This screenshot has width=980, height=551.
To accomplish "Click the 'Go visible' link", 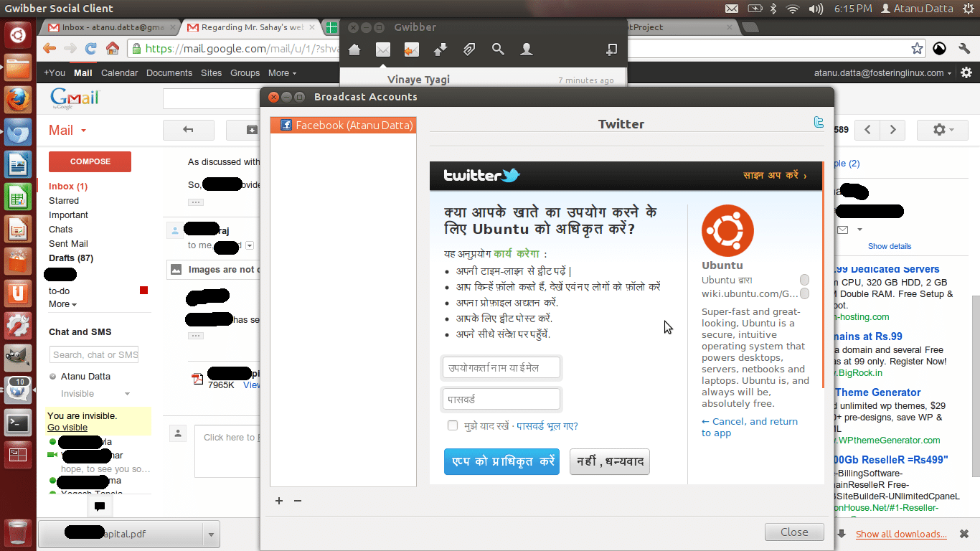I will coord(67,428).
